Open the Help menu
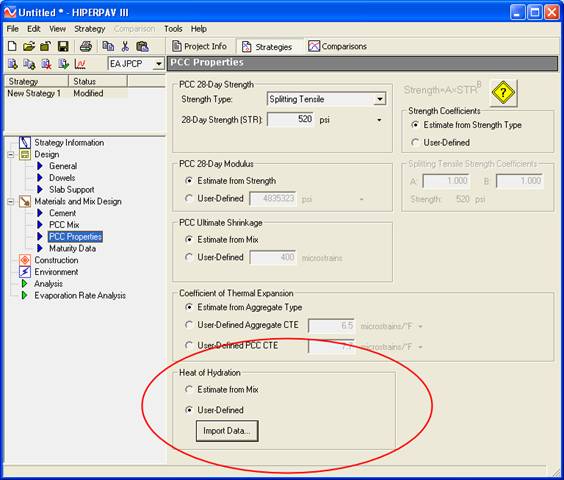564x480 pixels. (199, 29)
